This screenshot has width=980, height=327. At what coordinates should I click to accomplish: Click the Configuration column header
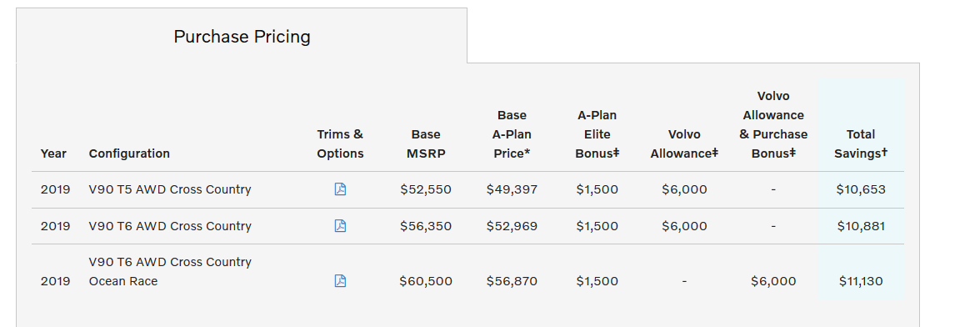pyautogui.click(x=129, y=153)
